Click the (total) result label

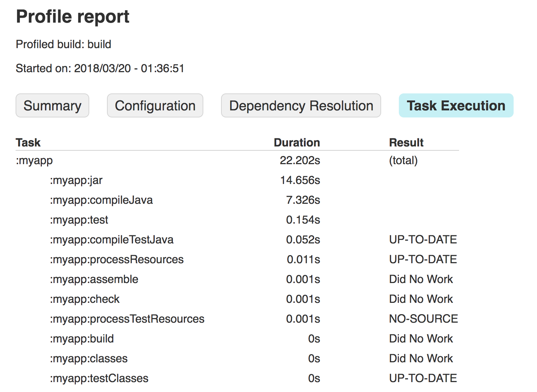(x=403, y=161)
